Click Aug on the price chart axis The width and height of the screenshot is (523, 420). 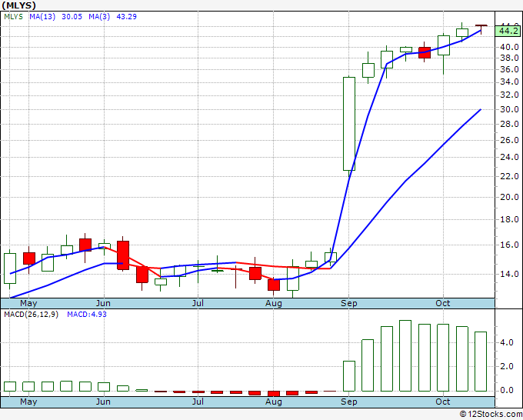(274, 303)
